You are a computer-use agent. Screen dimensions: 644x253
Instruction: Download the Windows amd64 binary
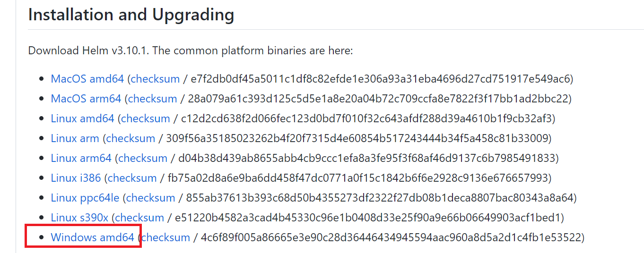point(92,237)
